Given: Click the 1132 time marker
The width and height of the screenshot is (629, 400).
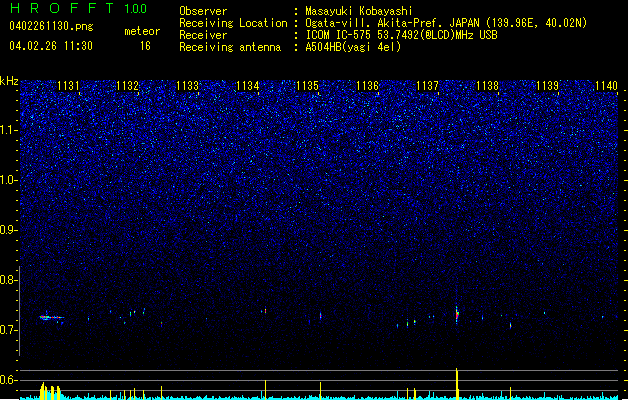Looking at the screenshot, I should point(128,85).
